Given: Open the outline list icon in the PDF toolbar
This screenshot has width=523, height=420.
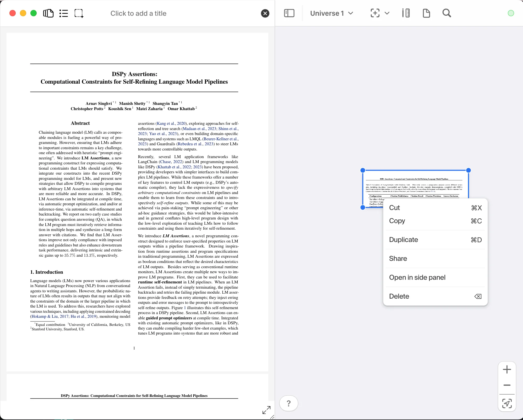Looking at the screenshot, I should pyautogui.click(x=63, y=13).
